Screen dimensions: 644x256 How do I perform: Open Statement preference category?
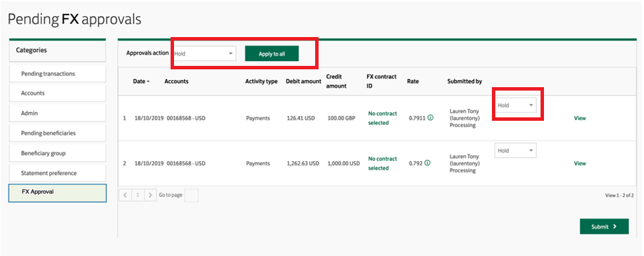[58, 173]
